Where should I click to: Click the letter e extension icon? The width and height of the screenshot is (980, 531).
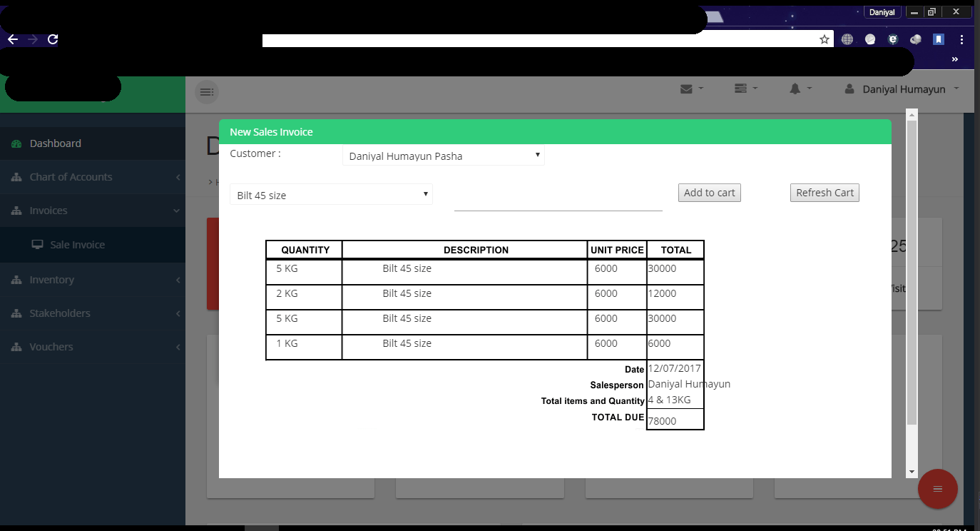(893, 39)
